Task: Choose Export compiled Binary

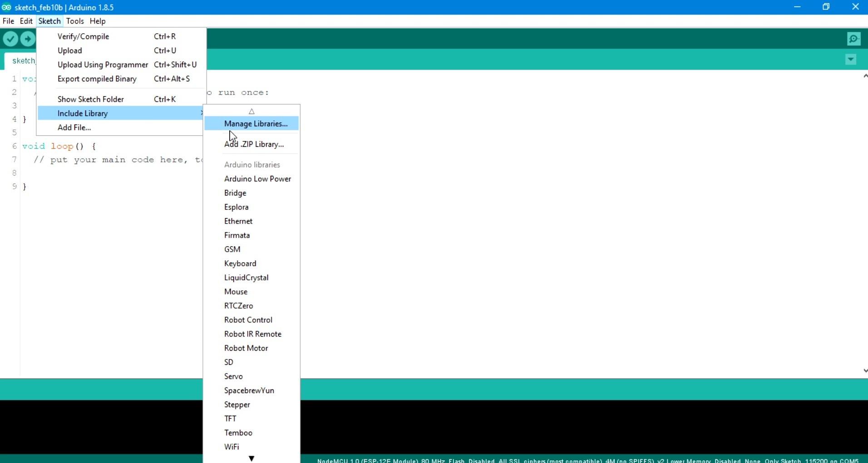Action: point(121,79)
